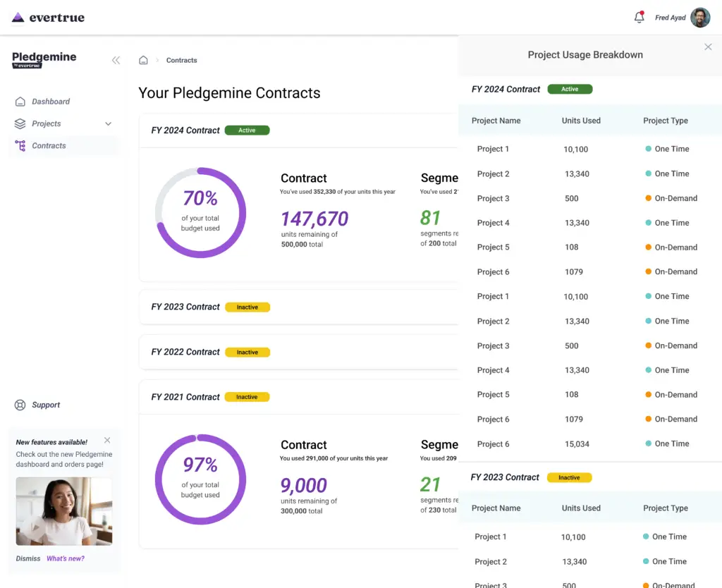Viewport: 722px width, 588px height.
Task: Click the 81 segments remaining value
Action: click(431, 218)
